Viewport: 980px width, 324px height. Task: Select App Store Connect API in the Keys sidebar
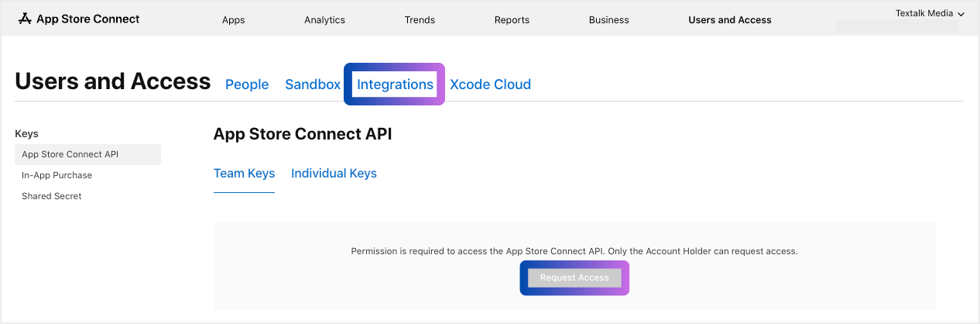pyautogui.click(x=70, y=154)
